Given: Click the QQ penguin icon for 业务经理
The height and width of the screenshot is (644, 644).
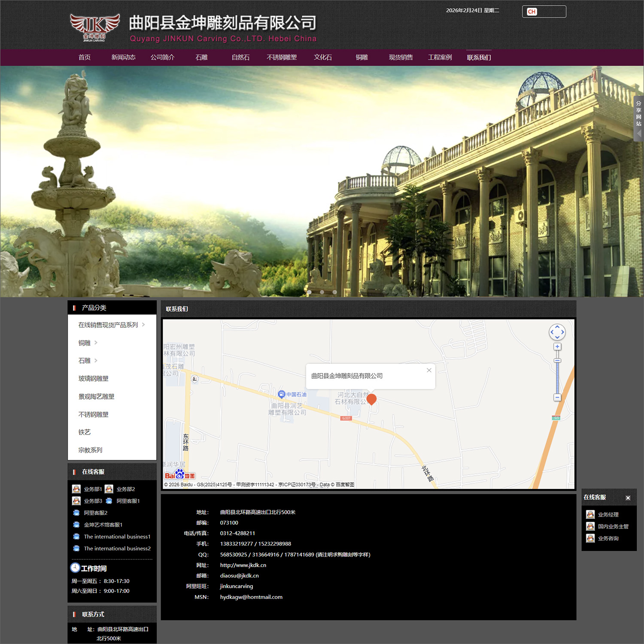Looking at the screenshot, I should [590, 514].
